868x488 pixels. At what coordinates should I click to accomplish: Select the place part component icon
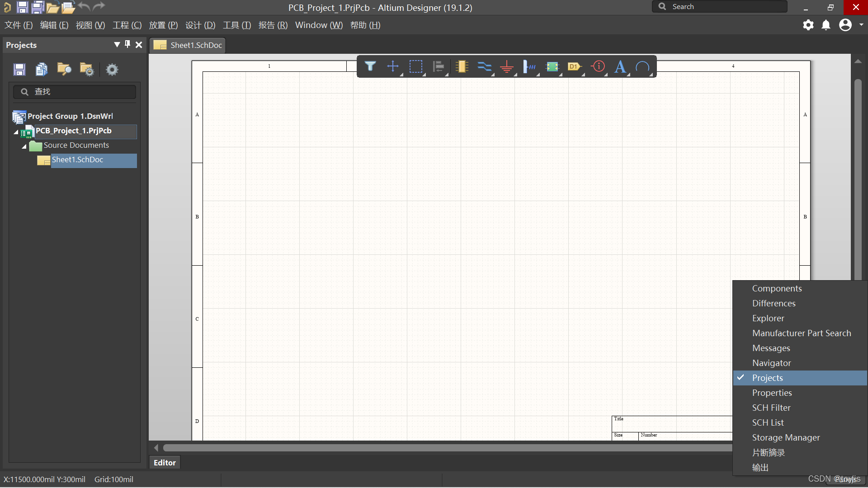point(462,67)
